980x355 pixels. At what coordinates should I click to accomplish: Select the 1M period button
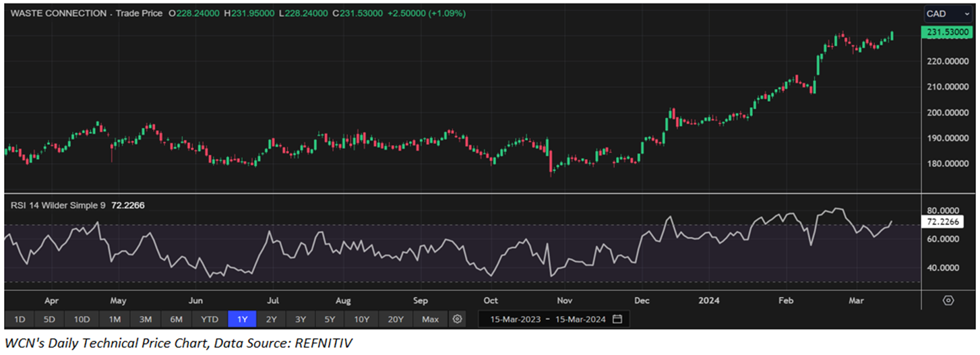point(115,319)
